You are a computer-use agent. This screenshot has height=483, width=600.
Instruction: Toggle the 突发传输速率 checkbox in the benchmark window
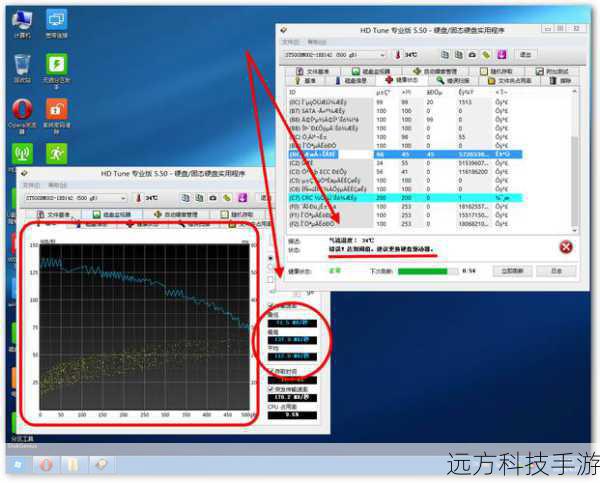click(271, 389)
